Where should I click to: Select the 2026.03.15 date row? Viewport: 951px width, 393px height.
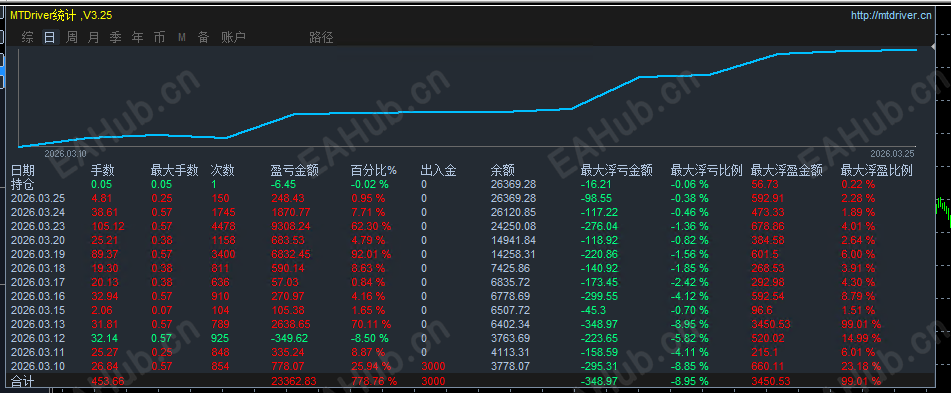pyautogui.click(x=38, y=310)
